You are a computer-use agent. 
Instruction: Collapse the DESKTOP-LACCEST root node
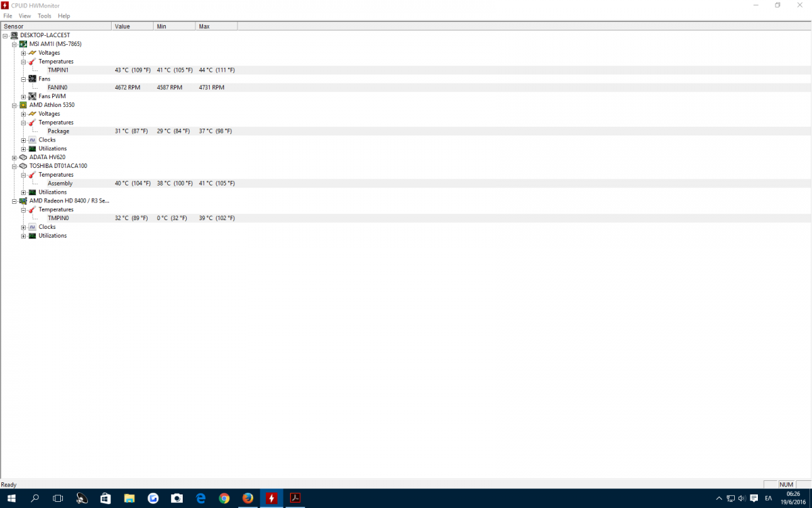[x=5, y=35]
